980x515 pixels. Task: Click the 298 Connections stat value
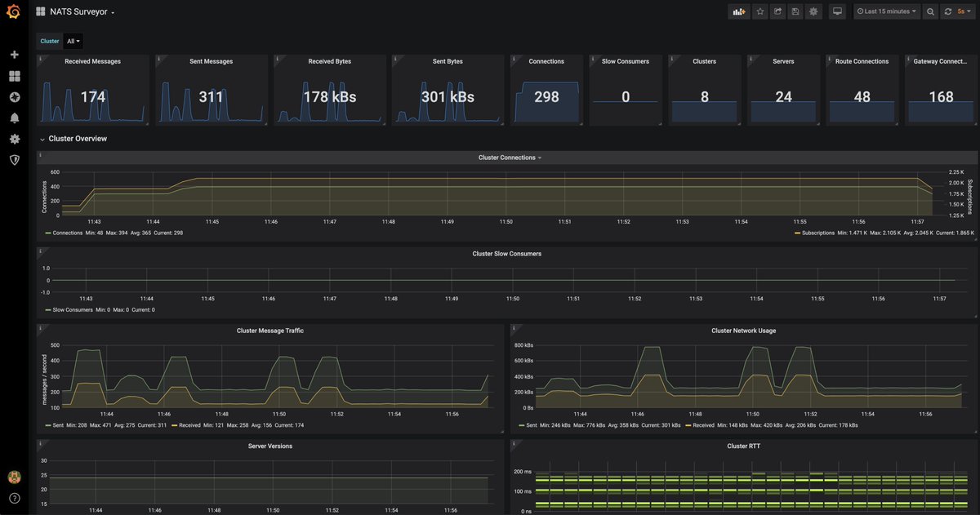tap(546, 96)
